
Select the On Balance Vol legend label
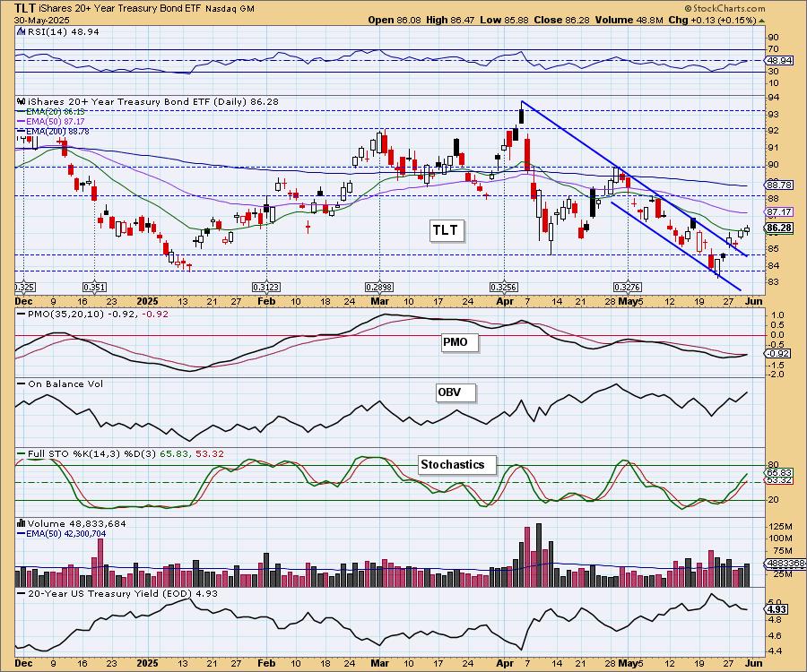[60, 384]
